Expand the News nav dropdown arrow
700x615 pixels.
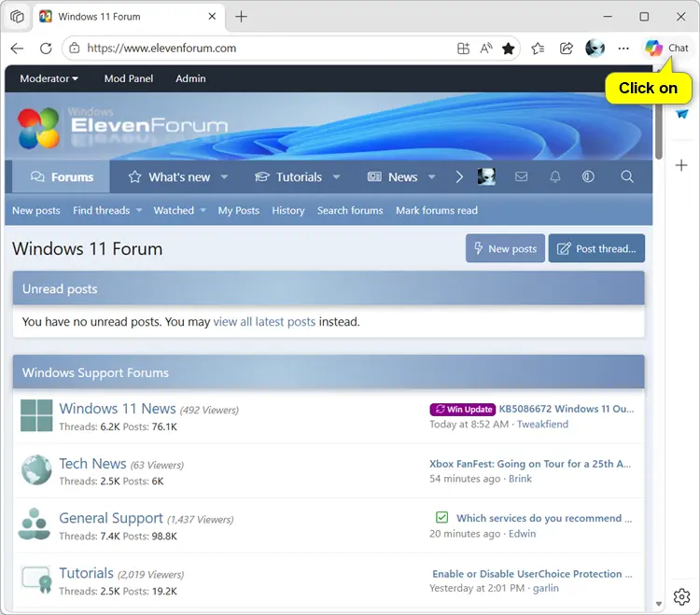click(x=432, y=177)
